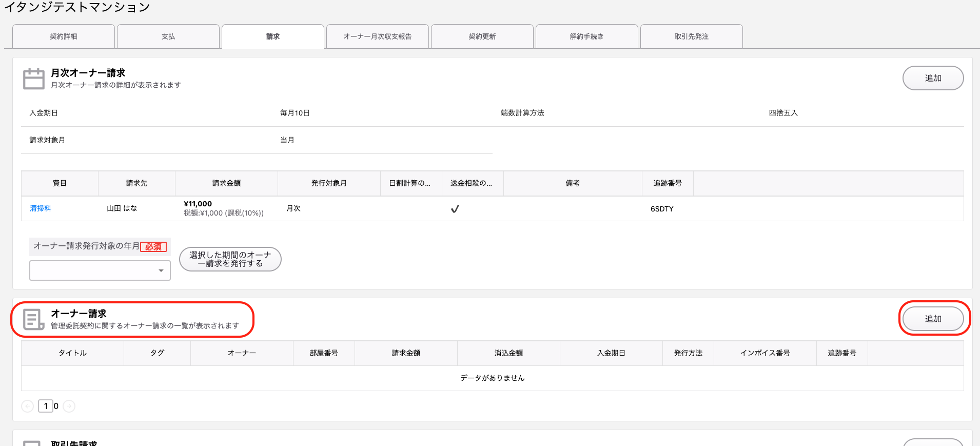Click the 発行対象月 column header
This screenshot has height=446, width=980.
[329, 183]
